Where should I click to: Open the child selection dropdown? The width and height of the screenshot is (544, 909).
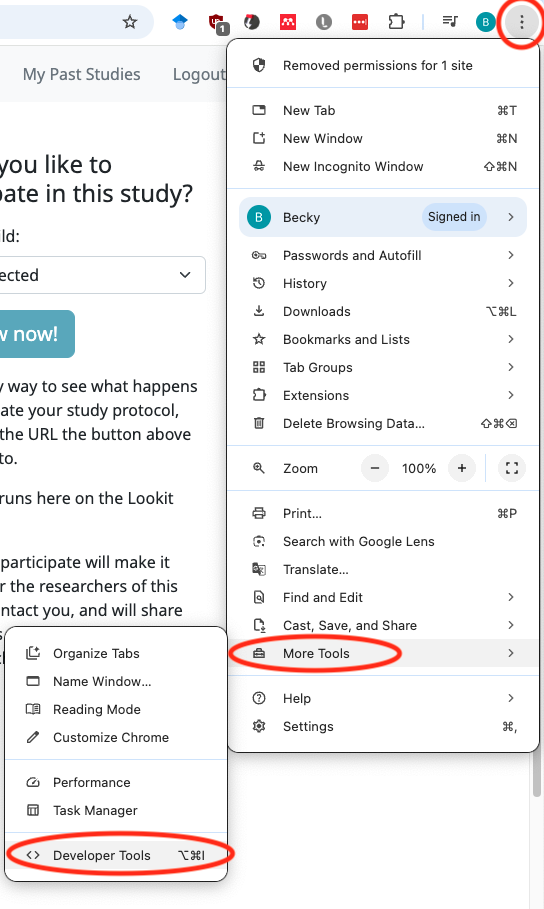(x=99, y=275)
